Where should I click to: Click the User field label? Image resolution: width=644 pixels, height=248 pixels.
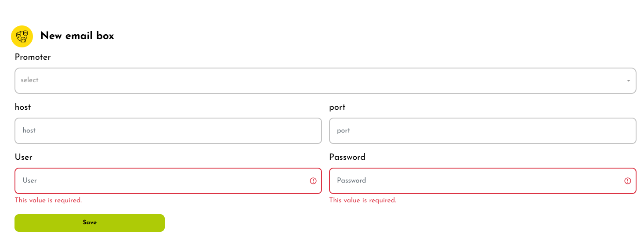pos(24,157)
